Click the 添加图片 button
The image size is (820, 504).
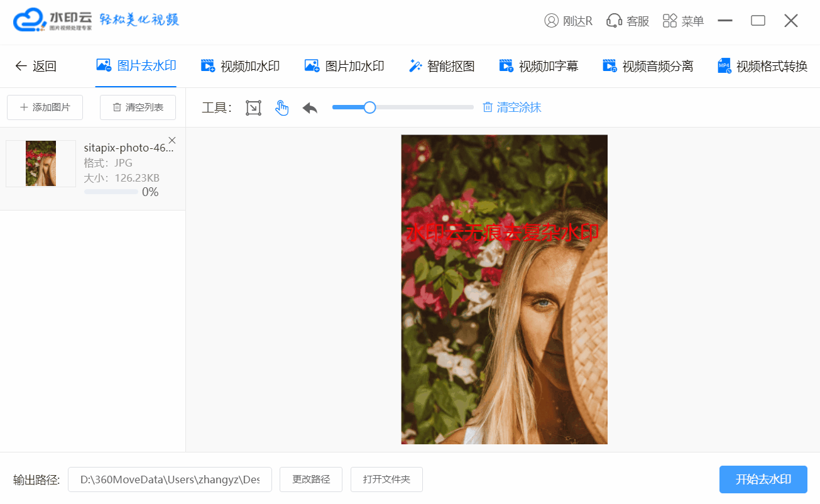[x=45, y=107]
